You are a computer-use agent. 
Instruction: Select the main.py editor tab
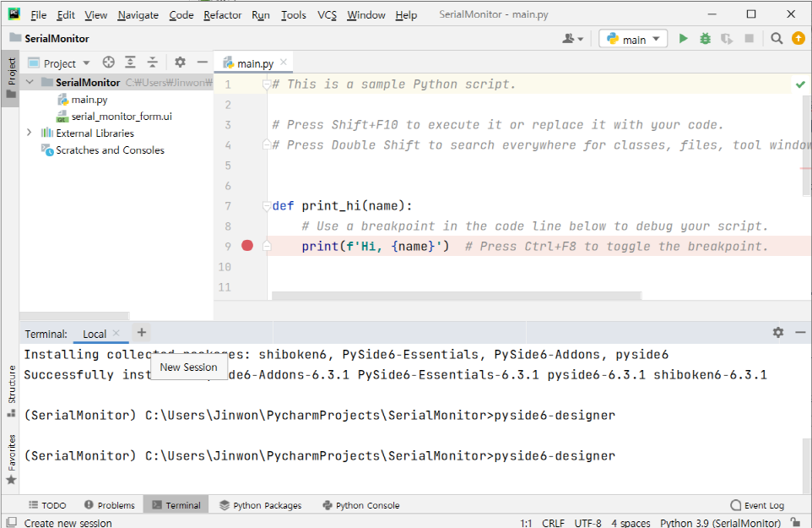(x=255, y=63)
